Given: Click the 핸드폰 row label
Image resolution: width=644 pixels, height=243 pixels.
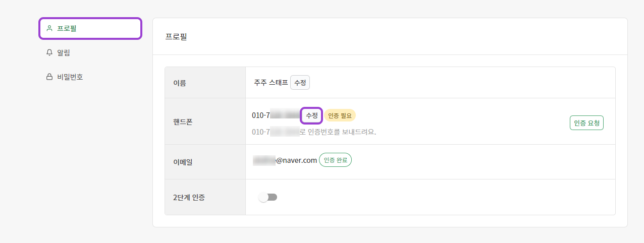Looking at the screenshot, I should [x=183, y=121].
